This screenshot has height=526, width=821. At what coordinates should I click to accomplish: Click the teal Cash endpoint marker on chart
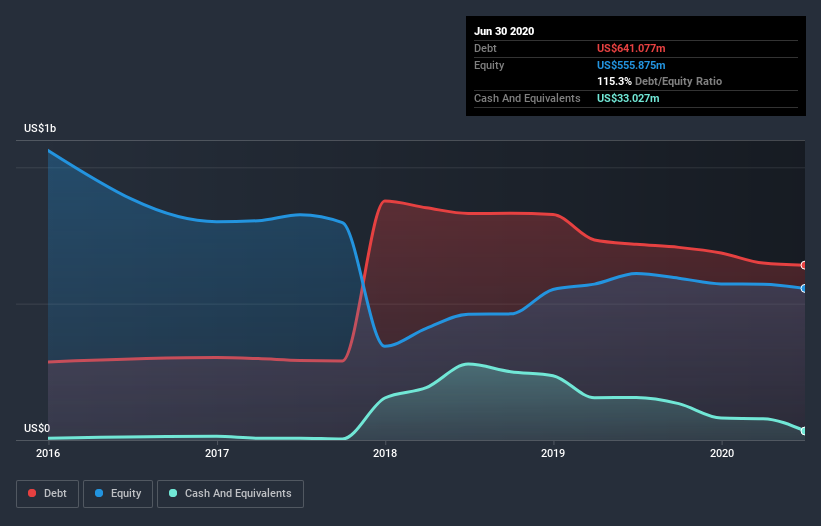pyautogui.click(x=804, y=431)
